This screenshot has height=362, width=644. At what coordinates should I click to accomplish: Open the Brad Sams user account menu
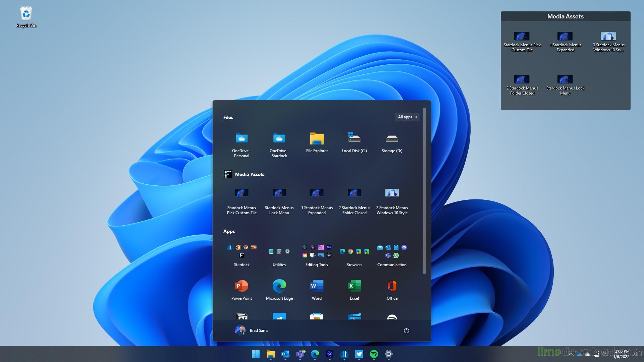[252, 330]
